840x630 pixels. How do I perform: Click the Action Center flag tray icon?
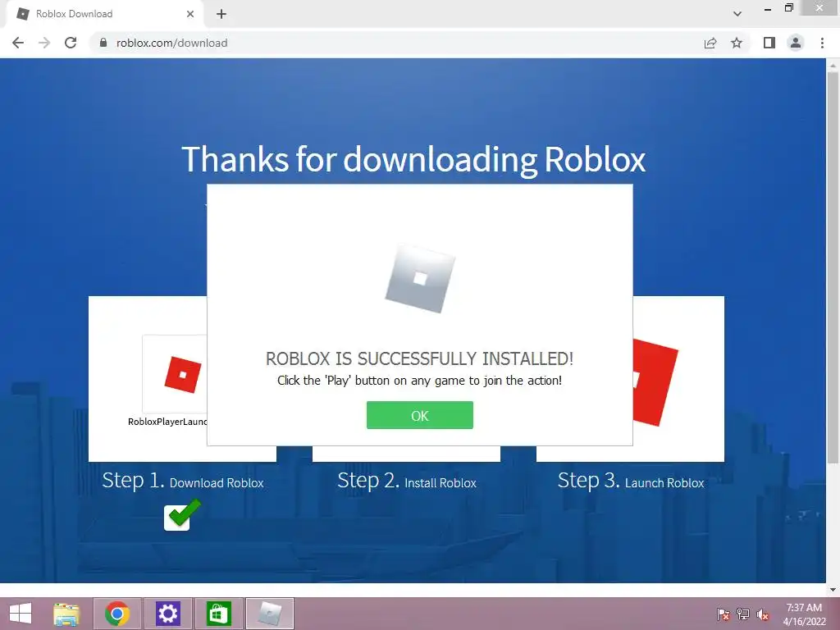724,614
